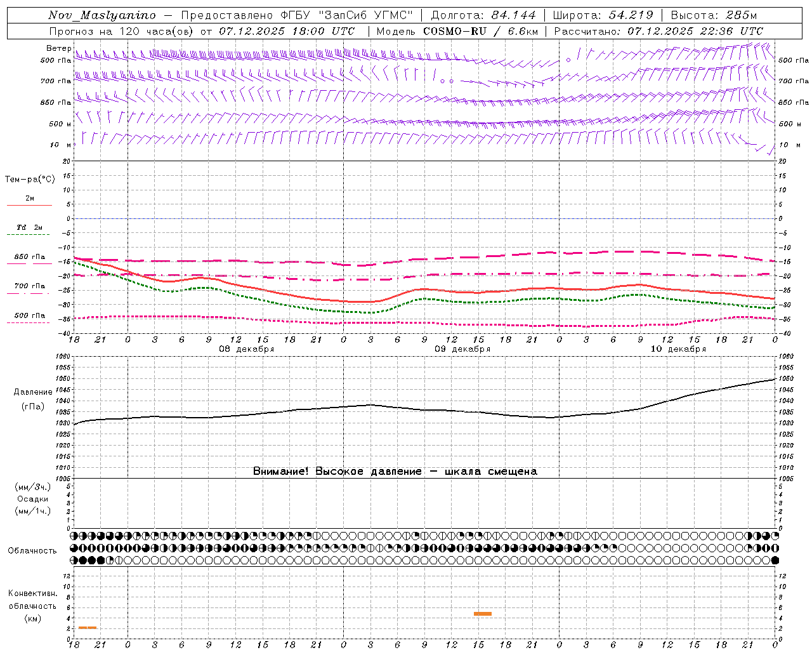Click the Ветер wind panel label
This screenshot has width=812, height=650.
click(58, 48)
